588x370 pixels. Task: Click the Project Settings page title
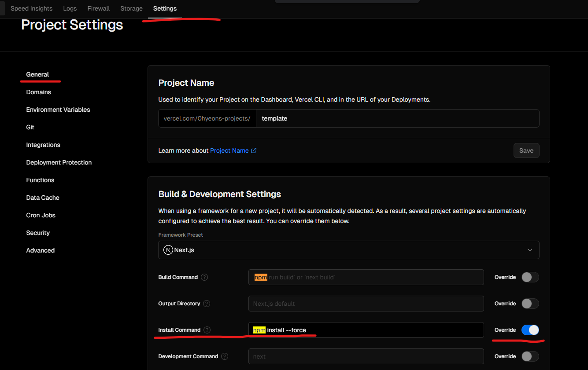[72, 25]
